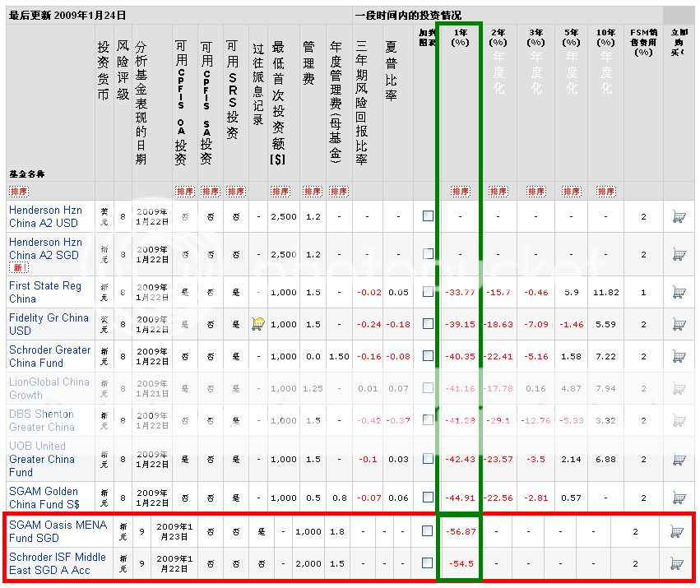
Task: Select chart checkbox for UOB United Greater China
Action: tap(428, 459)
